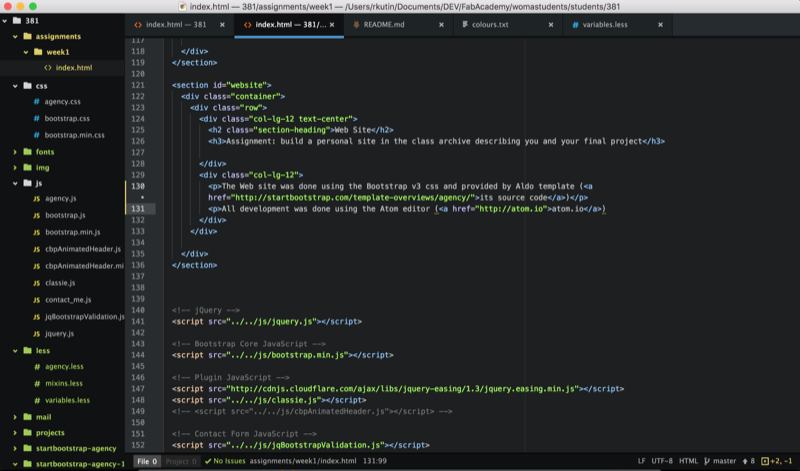Image resolution: width=800 pixels, height=471 pixels.
Task: Show linter issues for Project
Action: tap(181, 461)
